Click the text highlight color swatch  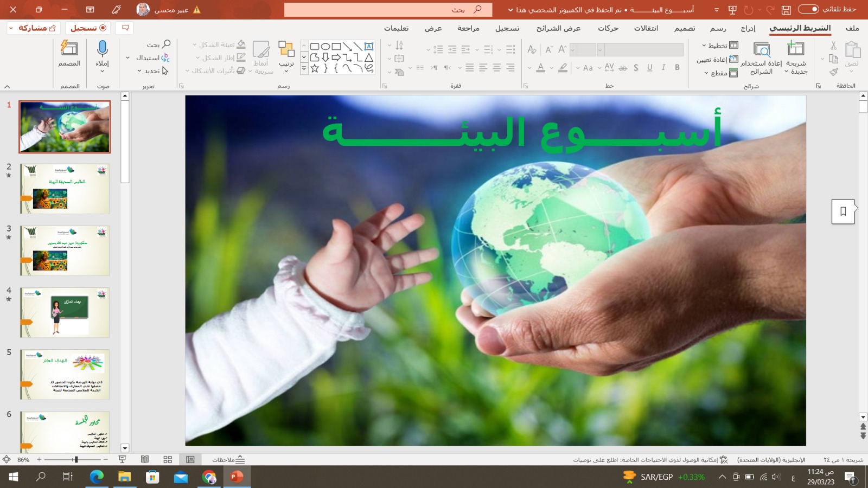click(x=563, y=68)
